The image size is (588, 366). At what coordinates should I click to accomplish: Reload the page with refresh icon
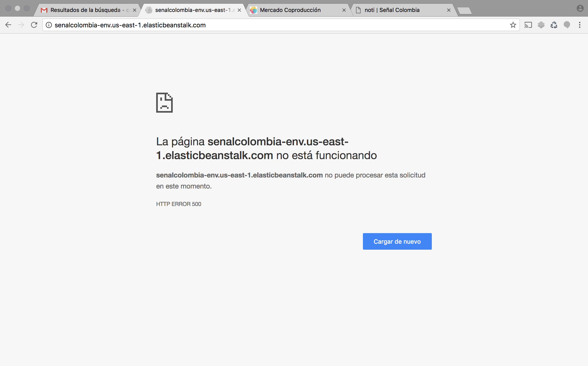34,25
